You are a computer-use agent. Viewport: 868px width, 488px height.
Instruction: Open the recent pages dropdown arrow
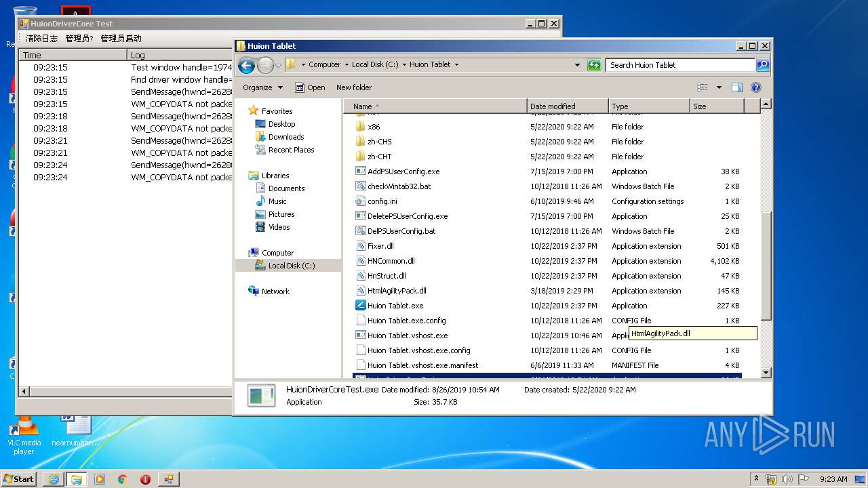coord(278,66)
